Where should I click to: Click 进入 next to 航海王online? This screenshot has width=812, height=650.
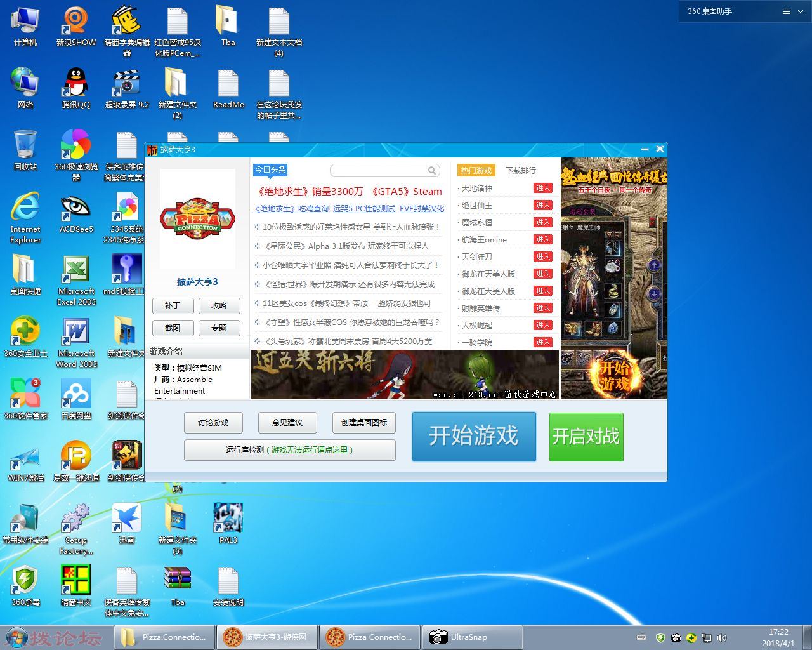point(543,239)
